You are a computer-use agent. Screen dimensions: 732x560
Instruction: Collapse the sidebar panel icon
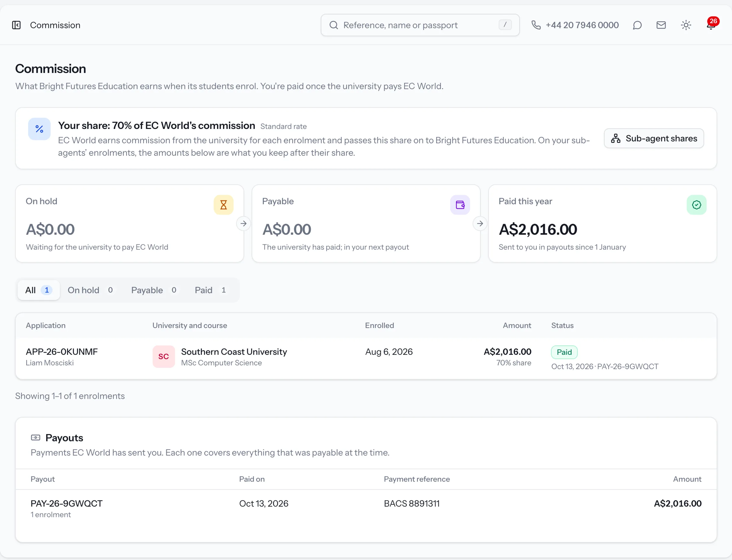(16, 25)
